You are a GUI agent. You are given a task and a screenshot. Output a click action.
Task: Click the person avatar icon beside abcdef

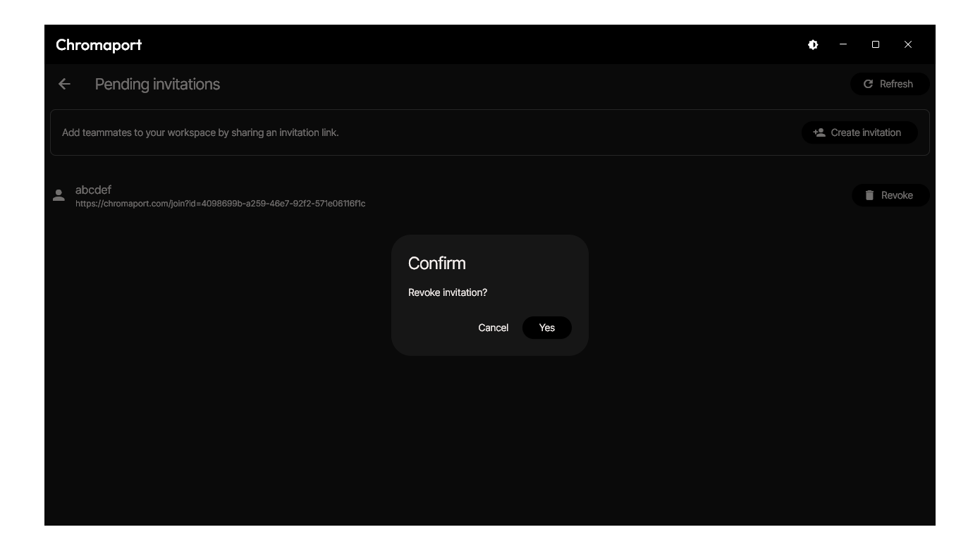pos(59,196)
